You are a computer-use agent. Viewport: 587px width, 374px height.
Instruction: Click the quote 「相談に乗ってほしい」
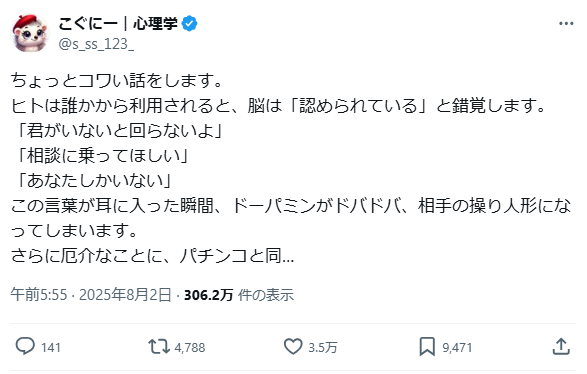pos(101,155)
